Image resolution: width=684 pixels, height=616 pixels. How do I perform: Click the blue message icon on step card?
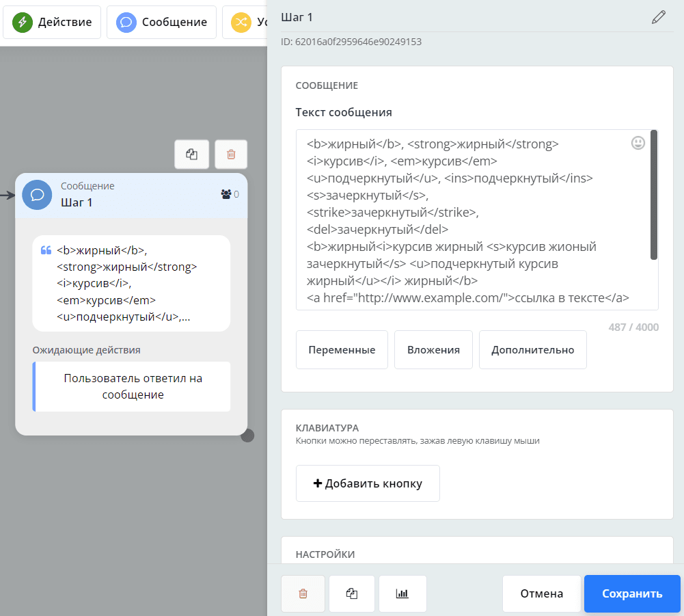(38, 195)
